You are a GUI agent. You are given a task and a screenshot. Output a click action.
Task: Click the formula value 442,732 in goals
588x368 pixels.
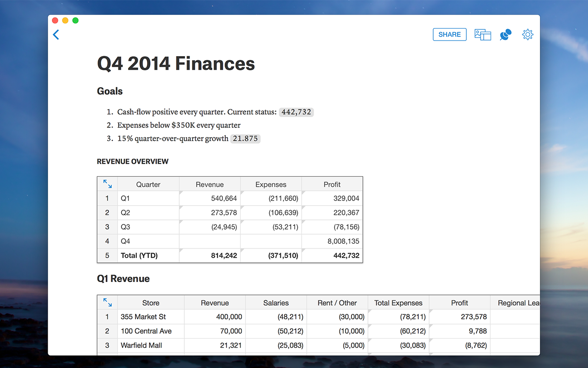click(x=296, y=112)
